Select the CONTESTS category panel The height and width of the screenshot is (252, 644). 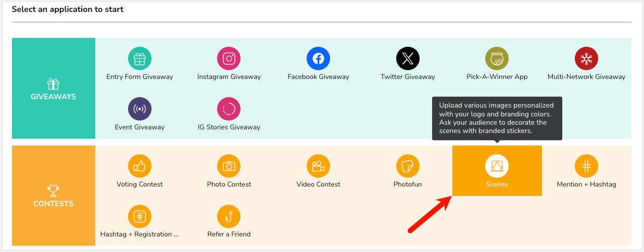pos(54,195)
